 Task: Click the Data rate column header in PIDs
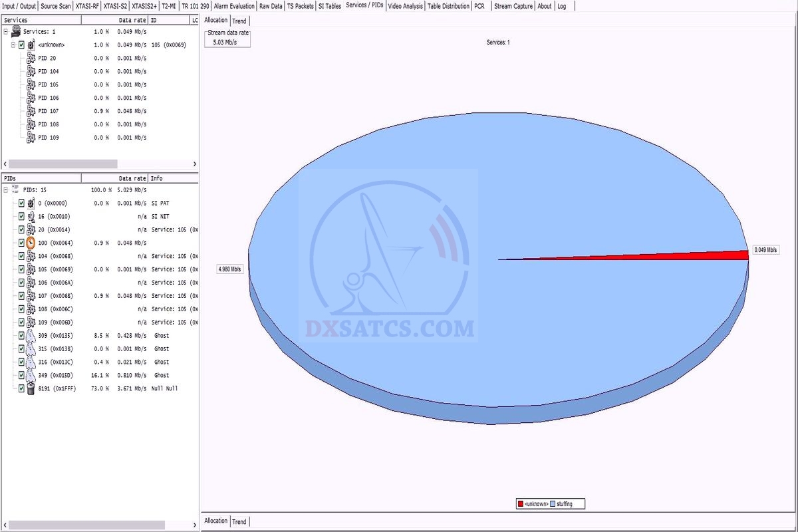(132, 178)
